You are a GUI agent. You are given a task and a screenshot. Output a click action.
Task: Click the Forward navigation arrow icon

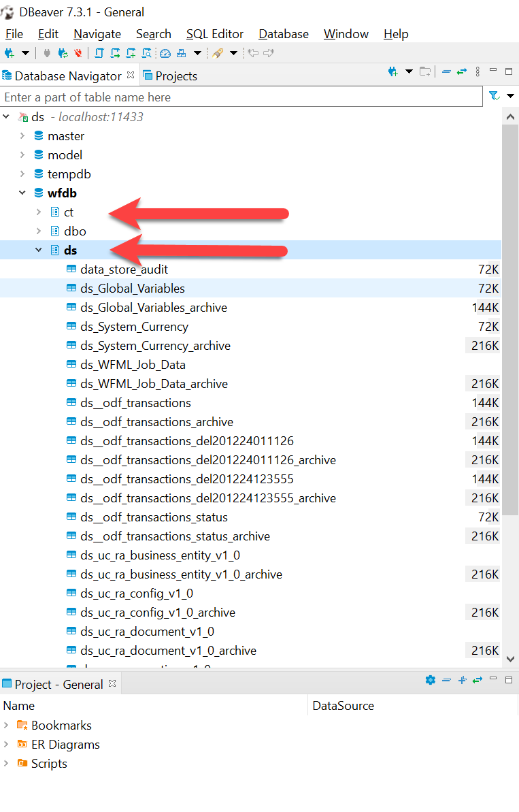(269, 53)
